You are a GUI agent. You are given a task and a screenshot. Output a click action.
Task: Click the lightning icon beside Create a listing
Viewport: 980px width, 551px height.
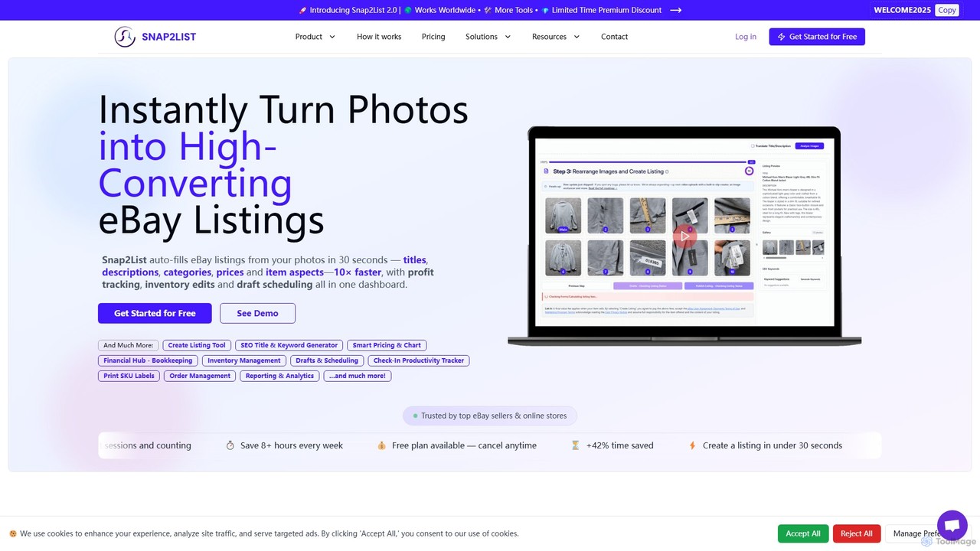tap(692, 445)
